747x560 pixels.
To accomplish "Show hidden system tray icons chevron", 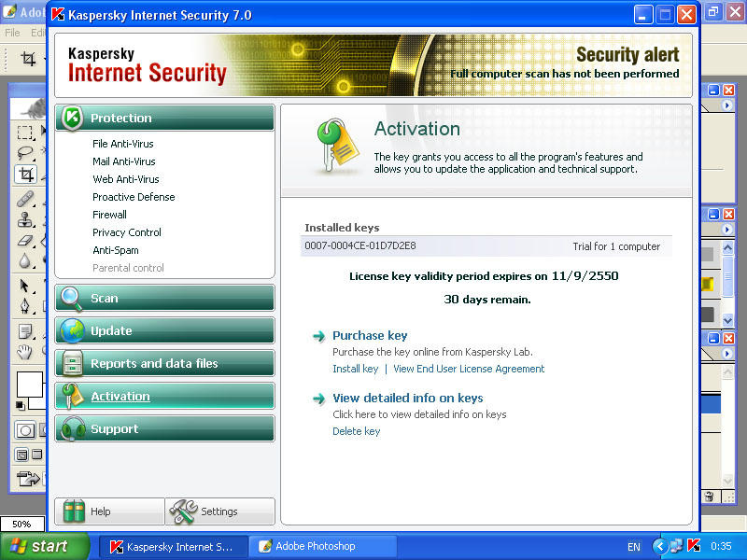I will [x=660, y=546].
